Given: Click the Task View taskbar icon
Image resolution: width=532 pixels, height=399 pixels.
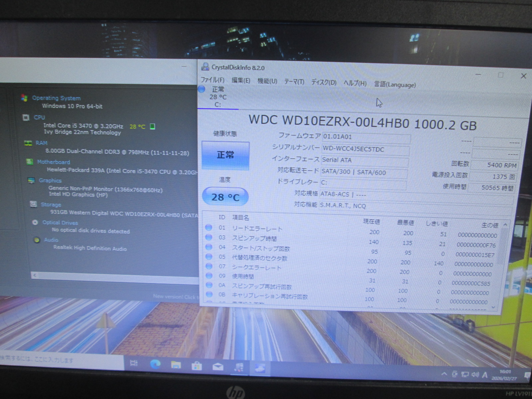Looking at the screenshot, I should [x=134, y=363].
